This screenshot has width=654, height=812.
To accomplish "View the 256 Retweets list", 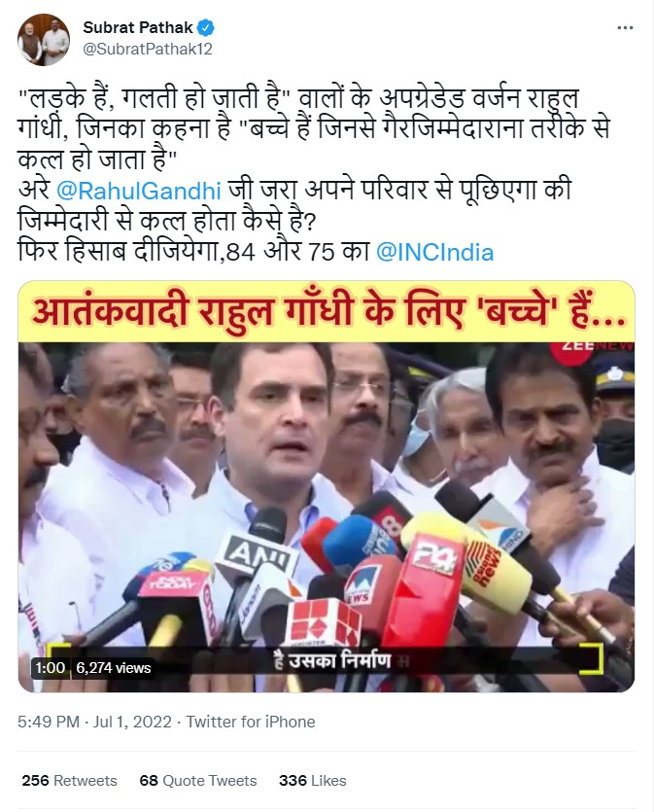I will click(69, 781).
